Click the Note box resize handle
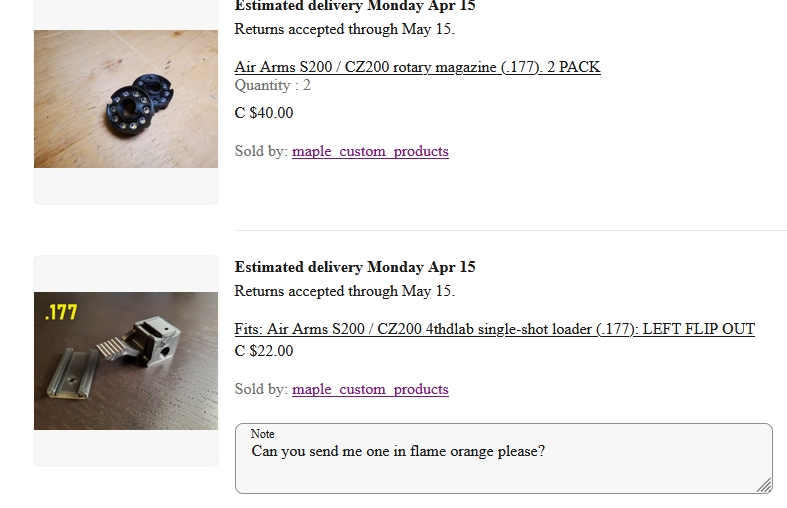This screenshot has height=508, width=787. [x=764, y=485]
